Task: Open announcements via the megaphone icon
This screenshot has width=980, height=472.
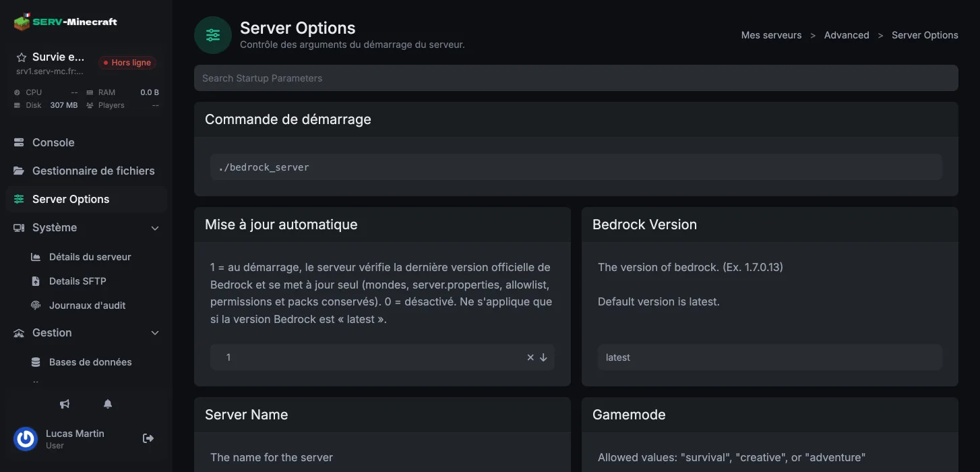Action: click(x=65, y=404)
